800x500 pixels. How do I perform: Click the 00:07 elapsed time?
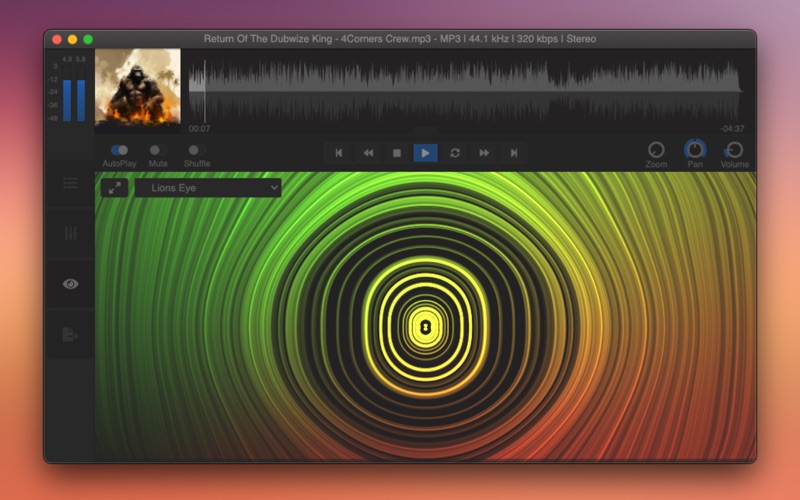pyautogui.click(x=199, y=129)
